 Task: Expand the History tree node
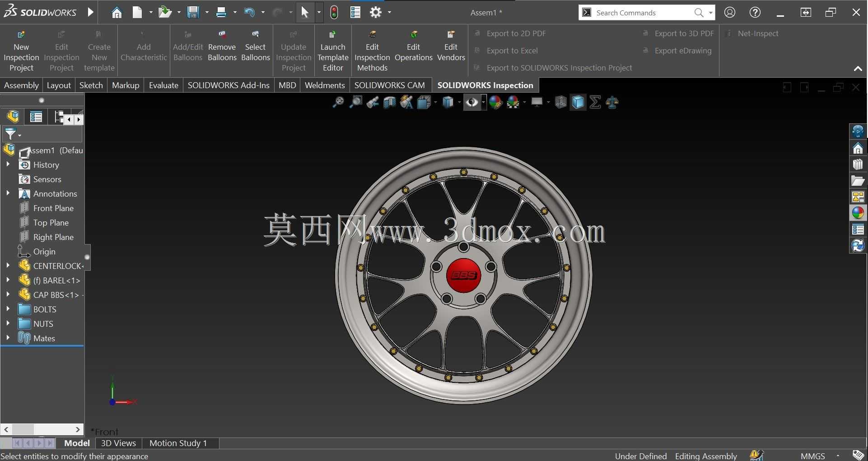[x=8, y=165]
